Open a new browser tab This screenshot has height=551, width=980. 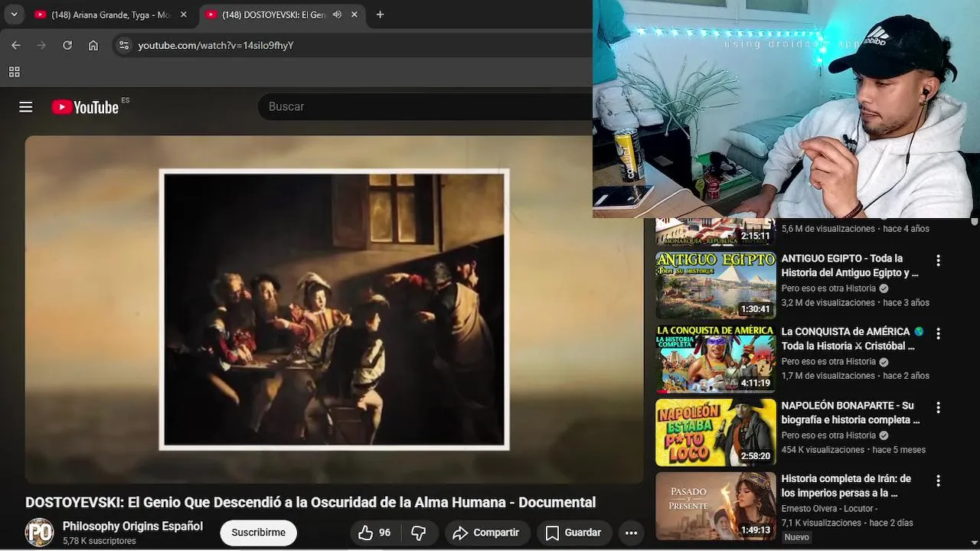tap(380, 15)
